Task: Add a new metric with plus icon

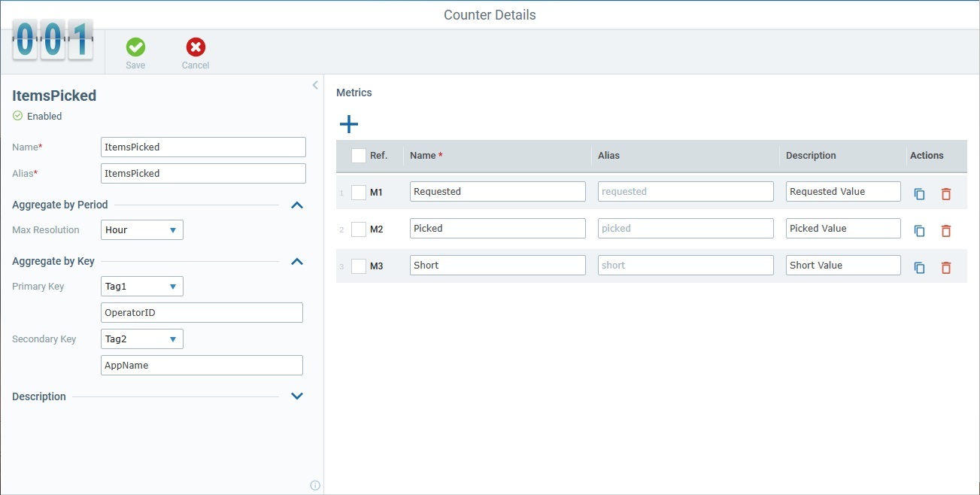Action: (x=349, y=124)
